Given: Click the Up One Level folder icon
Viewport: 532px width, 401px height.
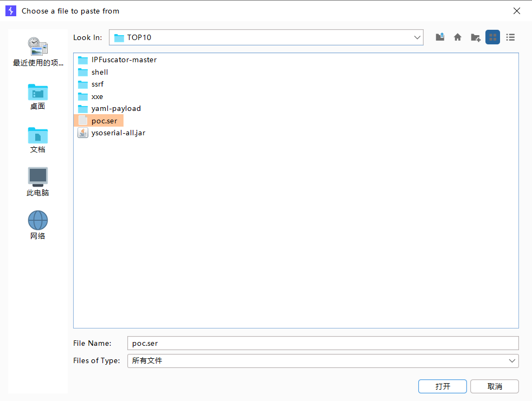Looking at the screenshot, I should 440,37.
